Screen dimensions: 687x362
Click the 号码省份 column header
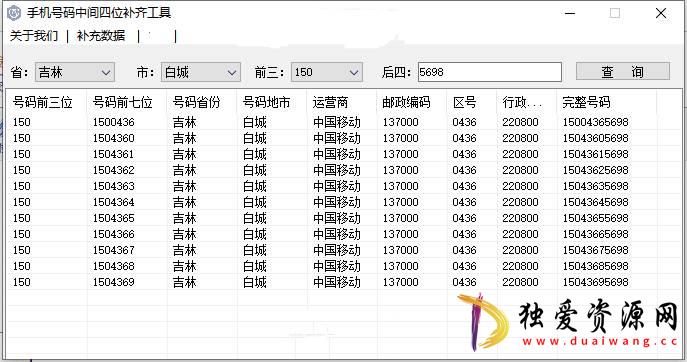pyautogui.click(x=196, y=103)
